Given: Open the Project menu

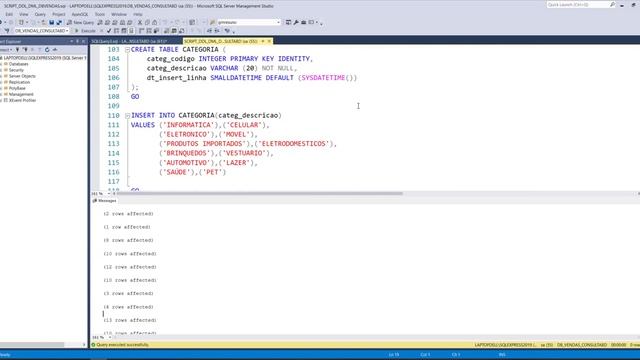Looking at the screenshot, I should [x=58, y=14].
